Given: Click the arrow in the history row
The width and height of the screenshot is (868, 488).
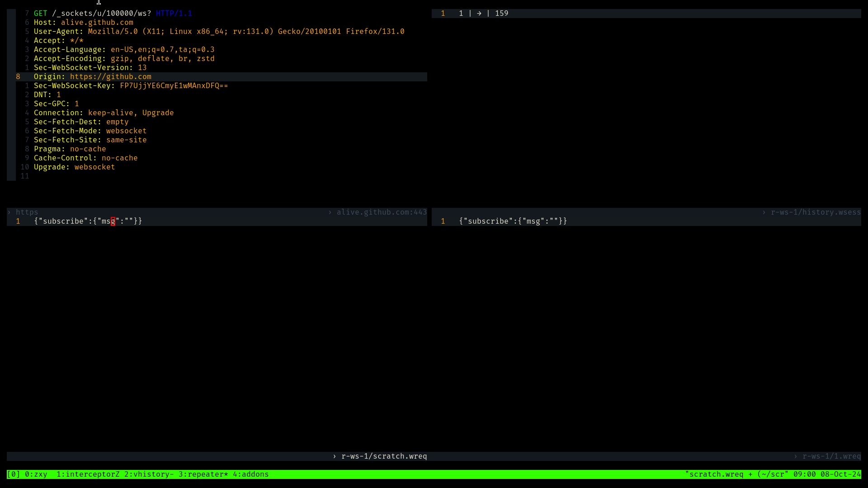Looking at the screenshot, I should [x=479, y=13].
